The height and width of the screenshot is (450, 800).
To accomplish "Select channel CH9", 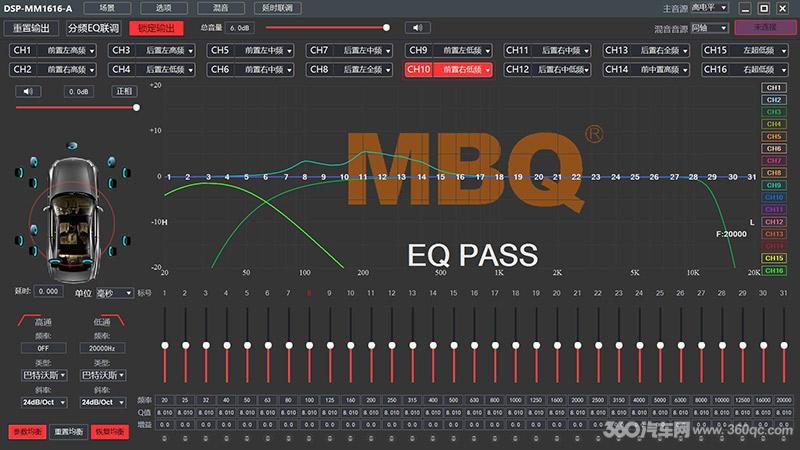I will 418,50.
